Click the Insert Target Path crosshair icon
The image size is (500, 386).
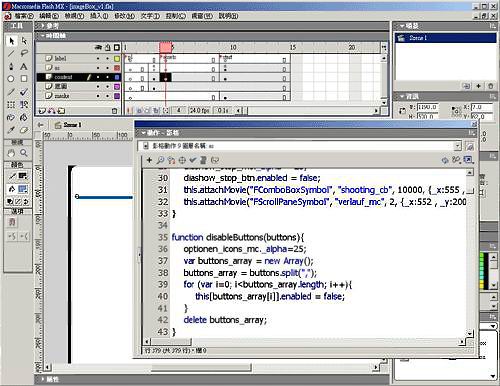(x=182, y=160)
